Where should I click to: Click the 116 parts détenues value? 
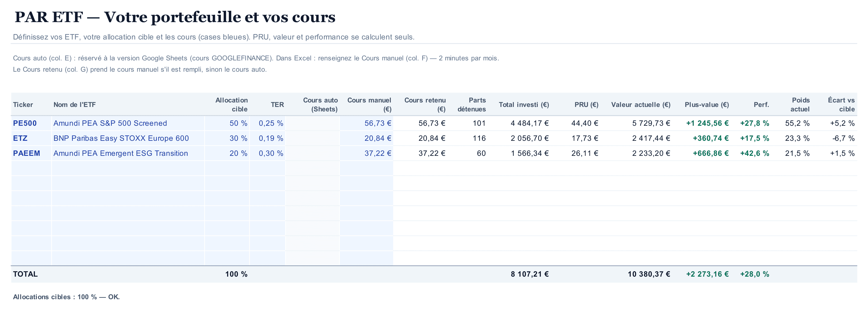479,138
